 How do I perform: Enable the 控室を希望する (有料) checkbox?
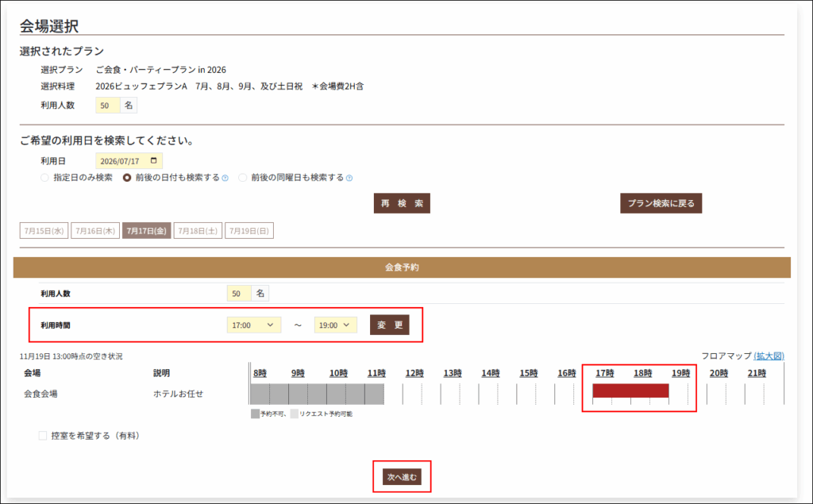(x=43, y=436)
